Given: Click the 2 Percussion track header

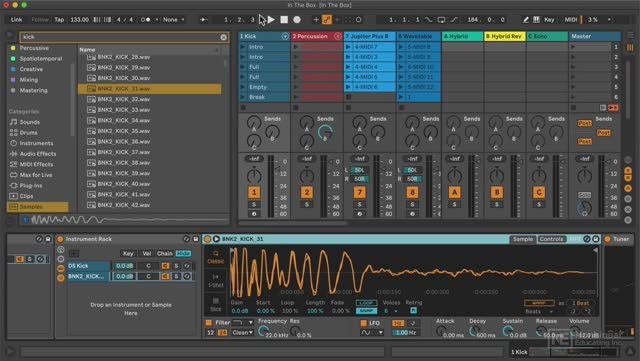Looking at the screenshot, I should coord(317,36).
